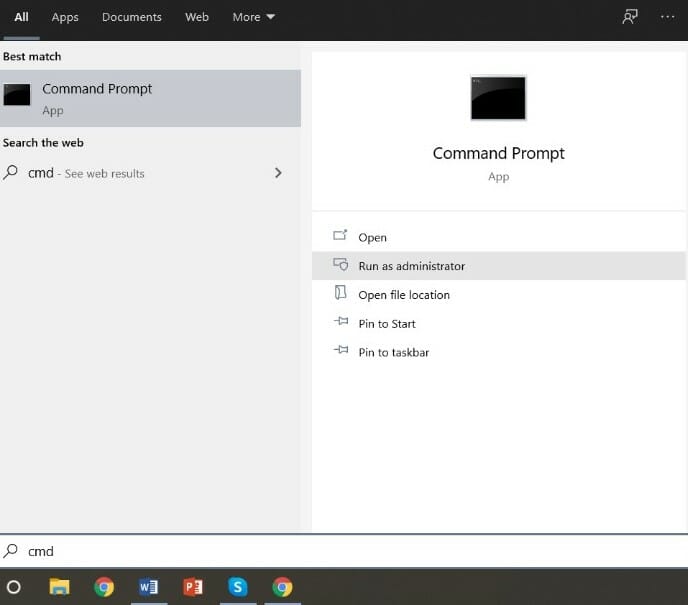688x605 pixels.
Task: Choose Open in the actions list
Action: (498, 237)
